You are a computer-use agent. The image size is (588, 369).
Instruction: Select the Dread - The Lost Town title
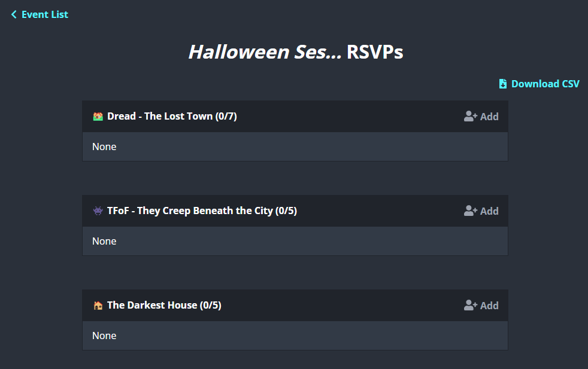[x=172, y=116]
